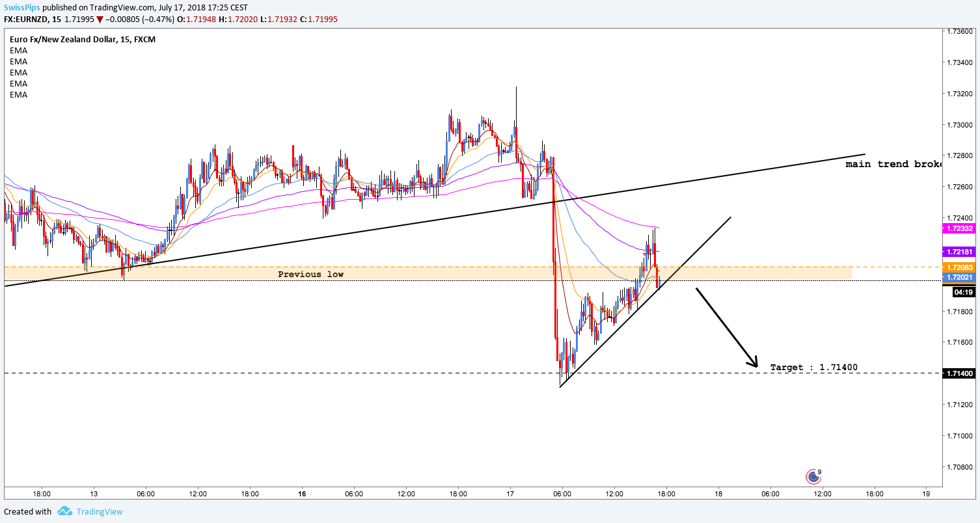
Task: Click the 1.73600 price axis label
Action: [x=960, y=31]
